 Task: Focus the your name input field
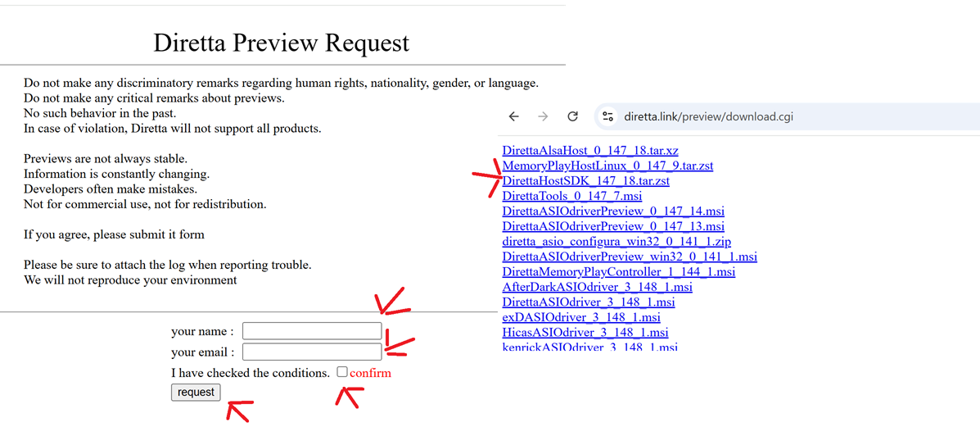[312, 331]
